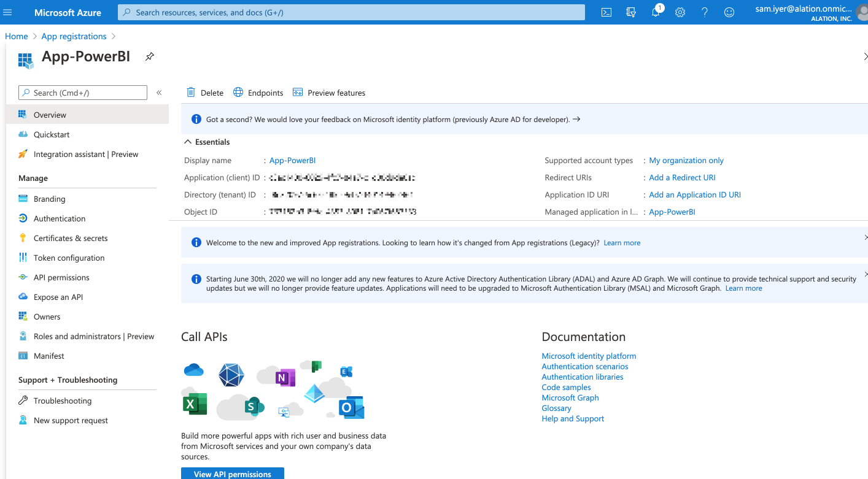Open the managed application App-PowerBI link
The image size is (868, 479).
tap(672, 212)
